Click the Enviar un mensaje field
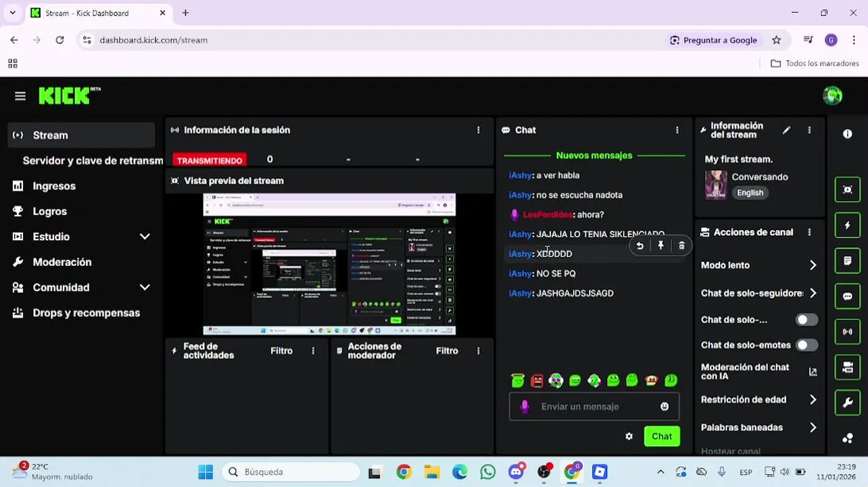Image resolution: width=868 pixels, height=487 pixels. pyautogui.click(x=594, y=407)
